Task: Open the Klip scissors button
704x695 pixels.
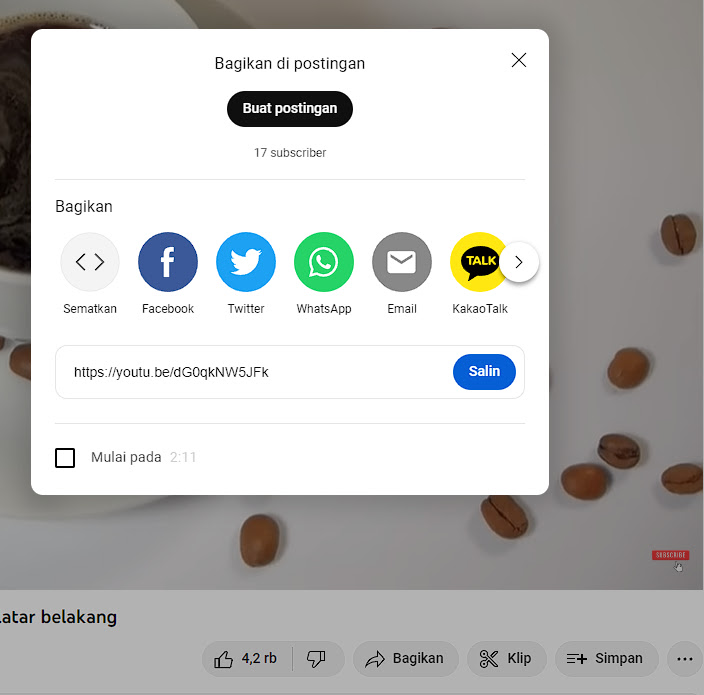Action: pyautogui.click(x=507, y=659)
